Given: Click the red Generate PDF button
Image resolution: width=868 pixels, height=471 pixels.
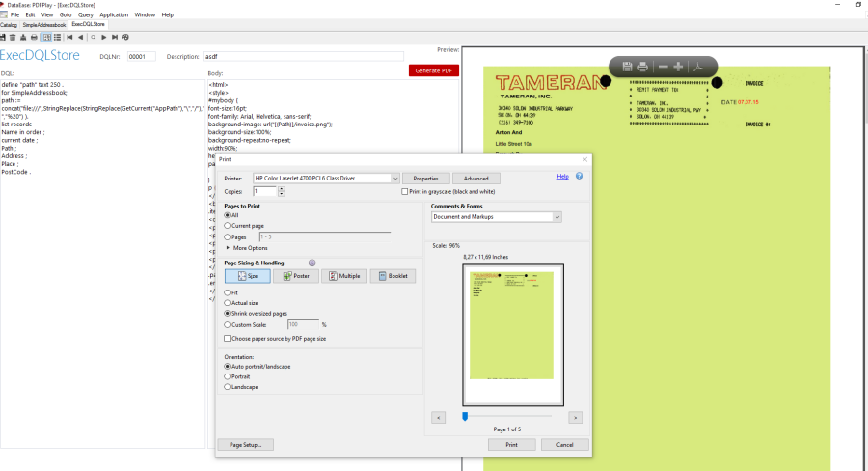Looking at the screenshot, I should click(433, 70).
